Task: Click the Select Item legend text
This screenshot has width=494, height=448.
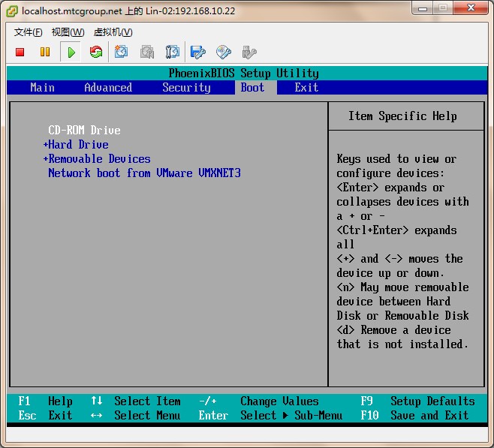Action: (x=147, y=401)
